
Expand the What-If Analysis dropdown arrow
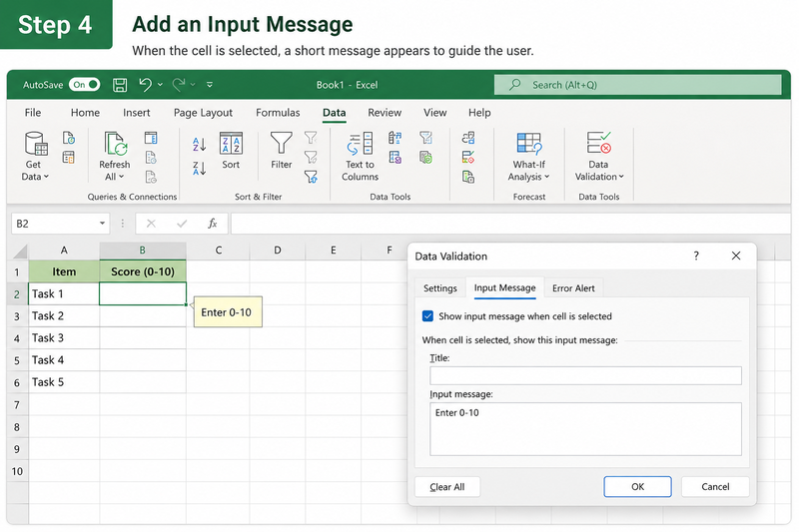[546, 177]
